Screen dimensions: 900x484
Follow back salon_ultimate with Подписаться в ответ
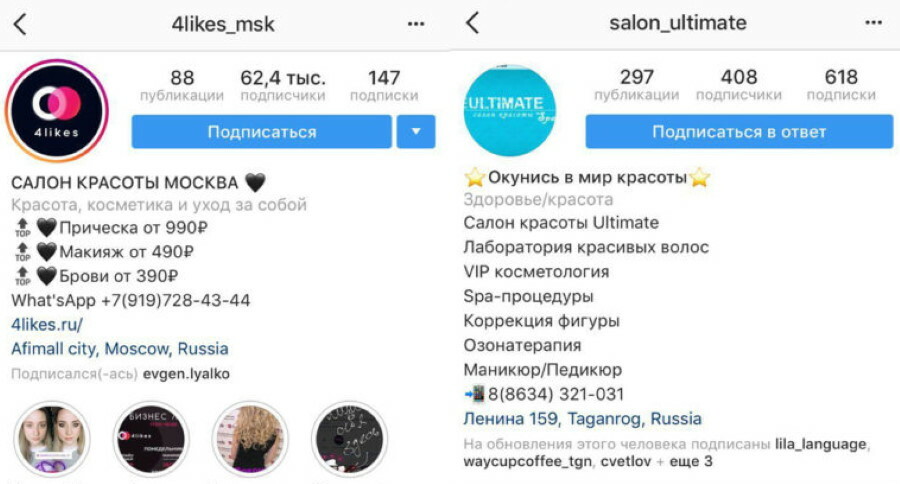pyautogui.click(x=739, y=131)
